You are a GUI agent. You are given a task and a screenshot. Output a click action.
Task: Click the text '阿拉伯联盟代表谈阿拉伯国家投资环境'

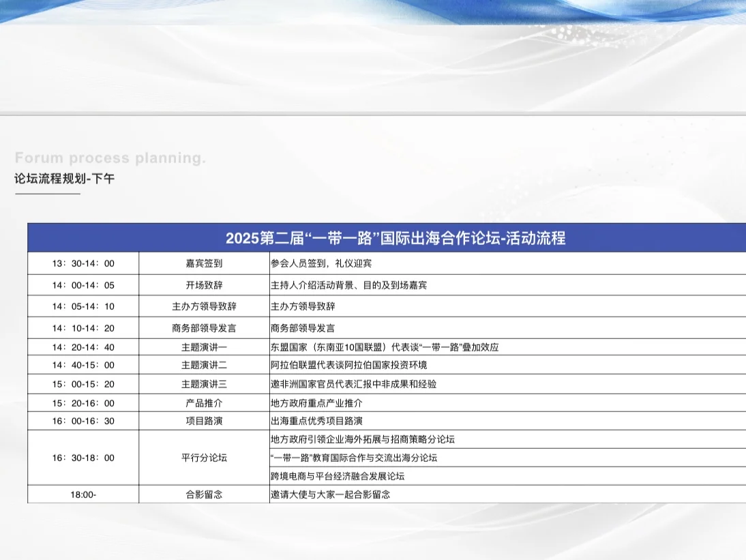coord(348,366)
